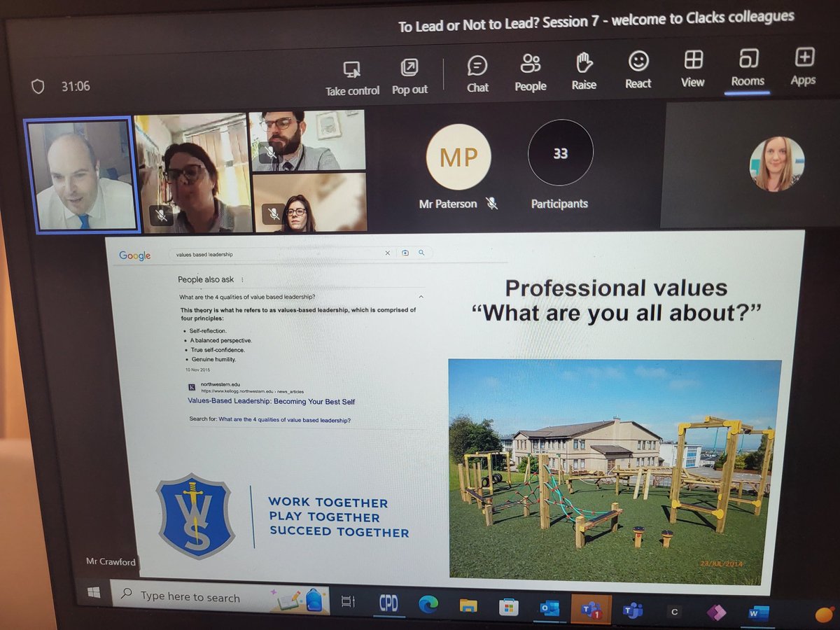
Task: Click the Take control button
Action: [352, 78]
